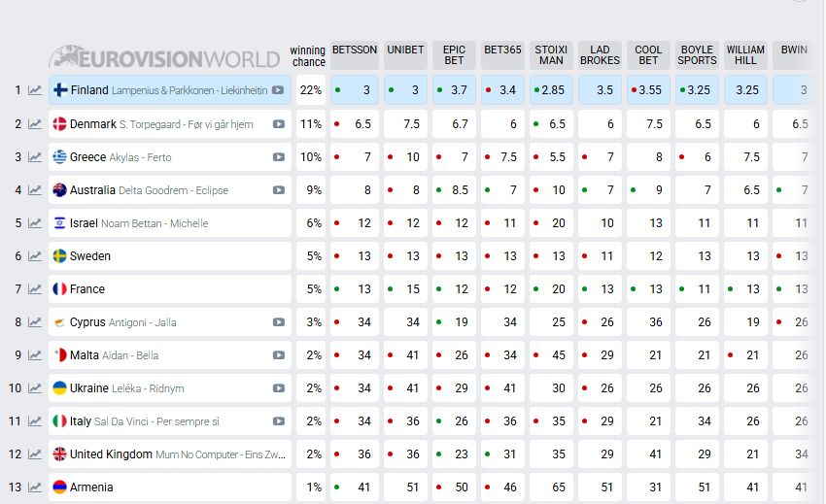This screenshot has height=504, width=826.
Task: Click Italy's flag icon
Action: pos(59,421)
